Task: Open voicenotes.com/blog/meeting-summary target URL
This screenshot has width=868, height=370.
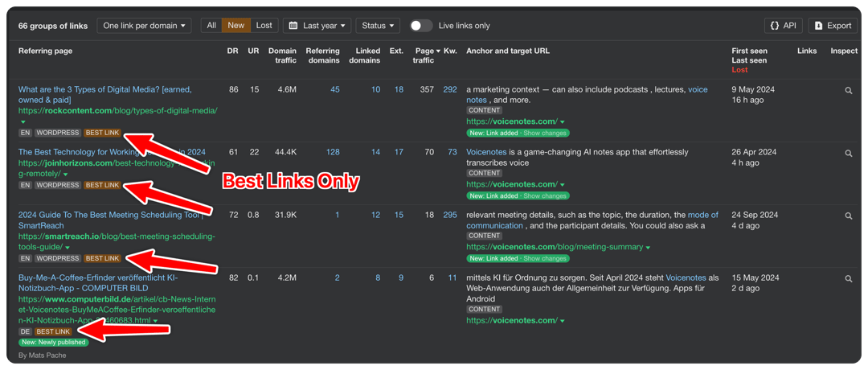Action: tap(555, 247)
